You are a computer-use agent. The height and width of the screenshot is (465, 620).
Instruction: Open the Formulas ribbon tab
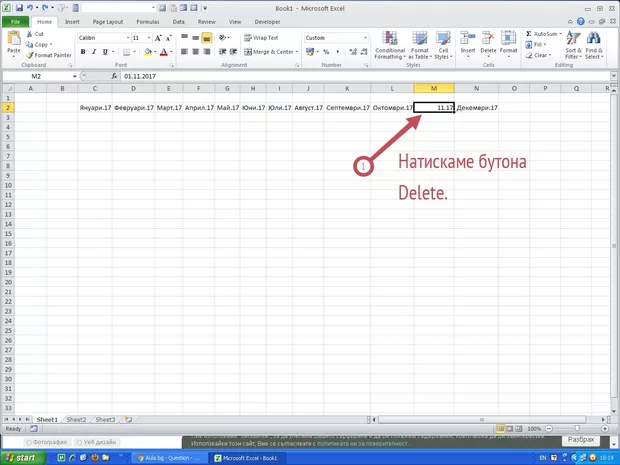[x=147, y=21]
